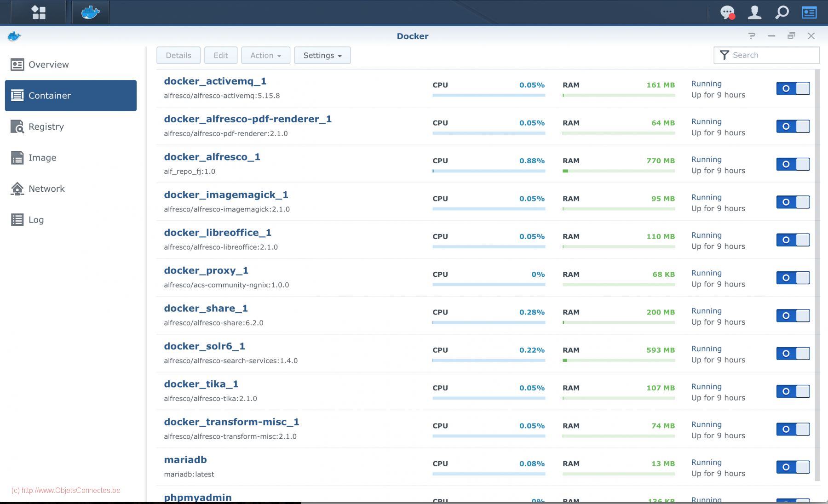Expand the Action dropdown menu

tap(265, 55)
